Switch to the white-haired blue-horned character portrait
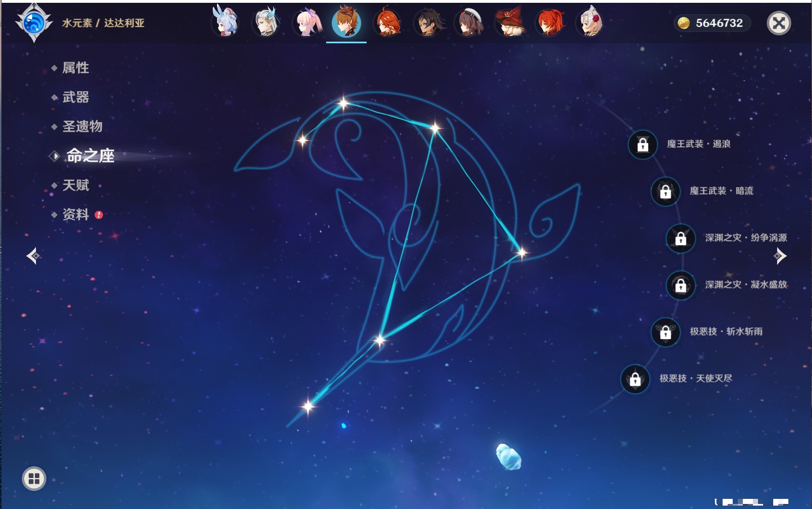Screen dimensions: 812x509 click(265, 22)
